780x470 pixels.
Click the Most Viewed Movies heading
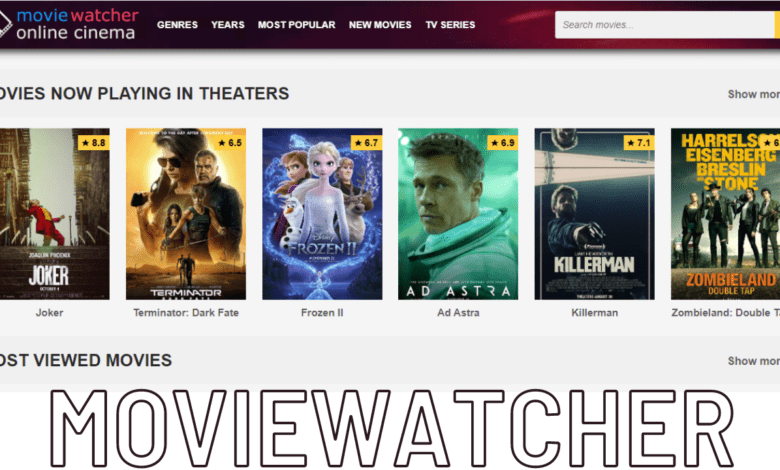86,360
